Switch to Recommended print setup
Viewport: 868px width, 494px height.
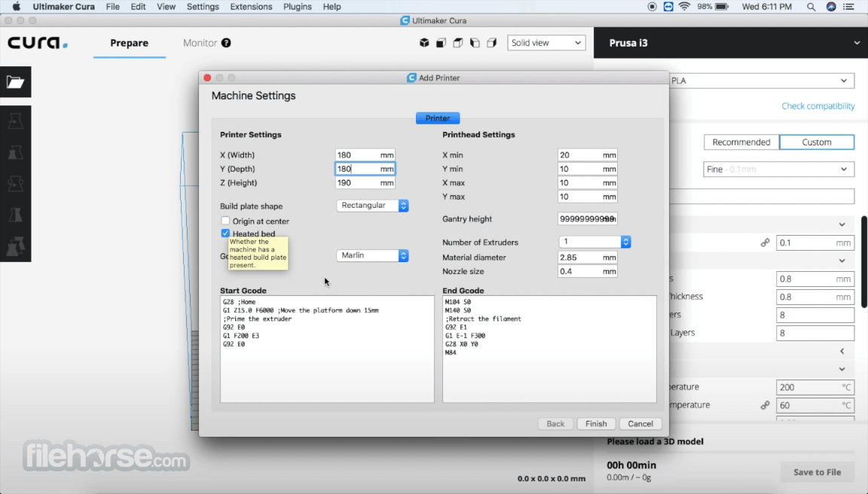(x=741, y=142)
